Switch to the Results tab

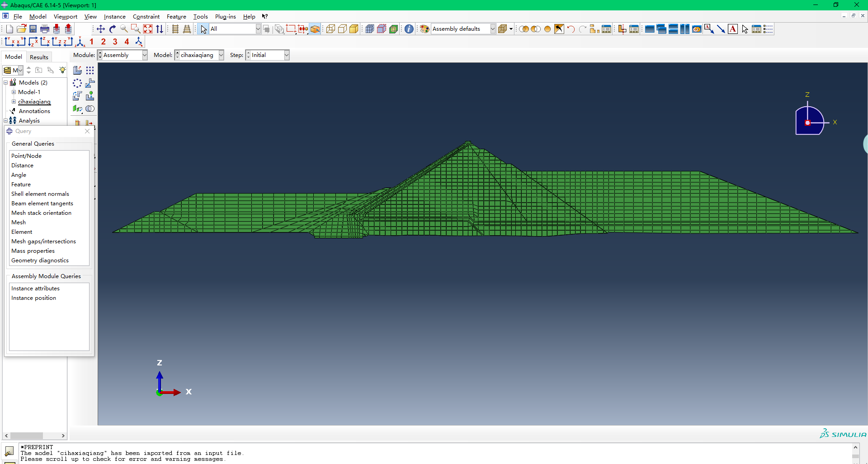[39, 57]
